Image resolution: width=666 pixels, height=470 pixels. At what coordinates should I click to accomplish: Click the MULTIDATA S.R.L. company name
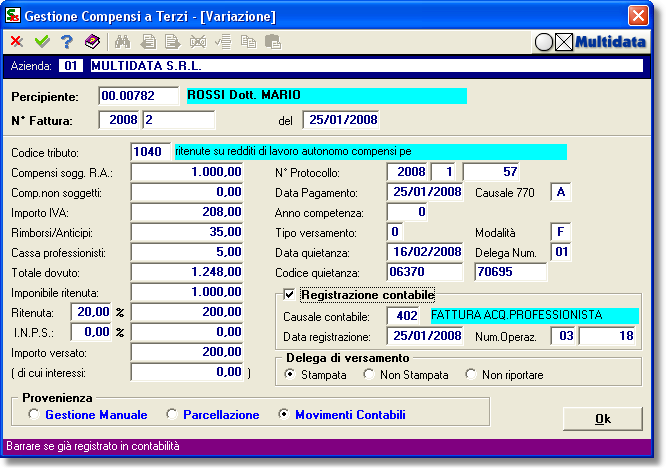point(146,66)
